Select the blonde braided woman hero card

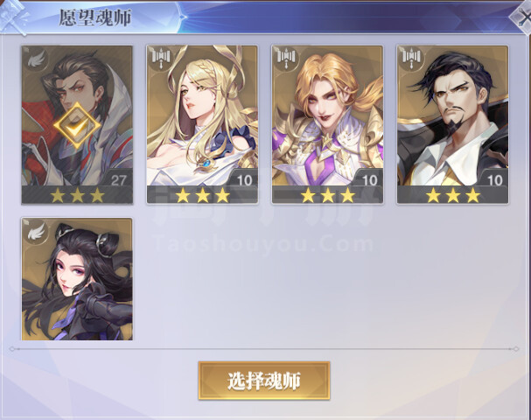202,124
